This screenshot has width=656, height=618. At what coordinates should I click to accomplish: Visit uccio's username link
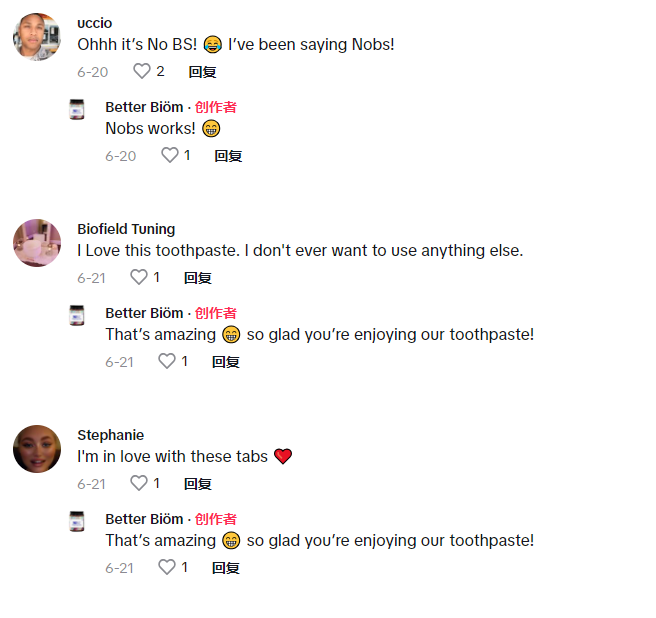pos(95,23)
